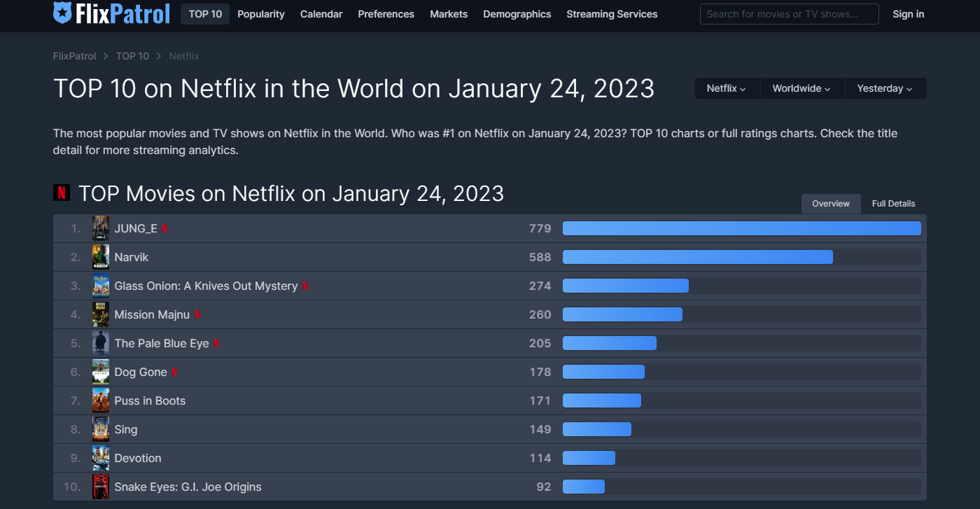Viewport: 980px width, 509px height.
Task: Click the Netflix N icon beside TOP Movies heading
Action: coord(62,193)
